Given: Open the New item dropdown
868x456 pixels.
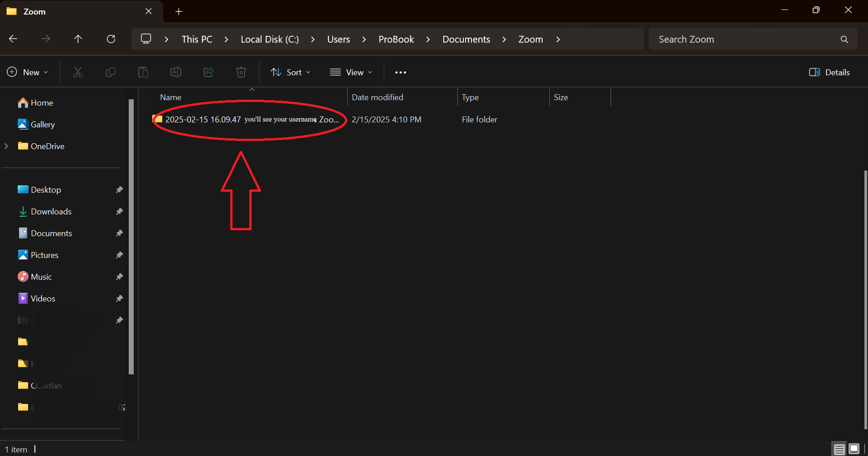Looking at the screenshot, I should tap(28, 72).
